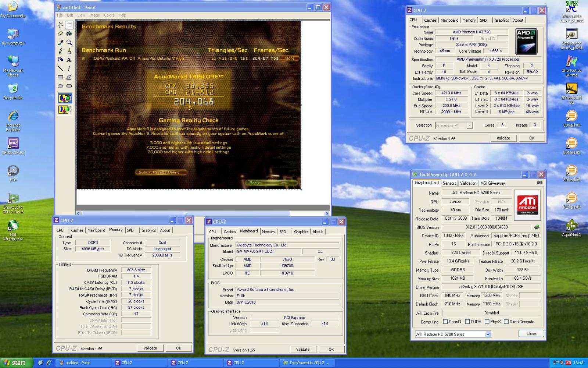The height and width of the screenshot is (368, 588).
Task: Click the DRAM Frequency 803.6 MHz value
Action: 136,270
